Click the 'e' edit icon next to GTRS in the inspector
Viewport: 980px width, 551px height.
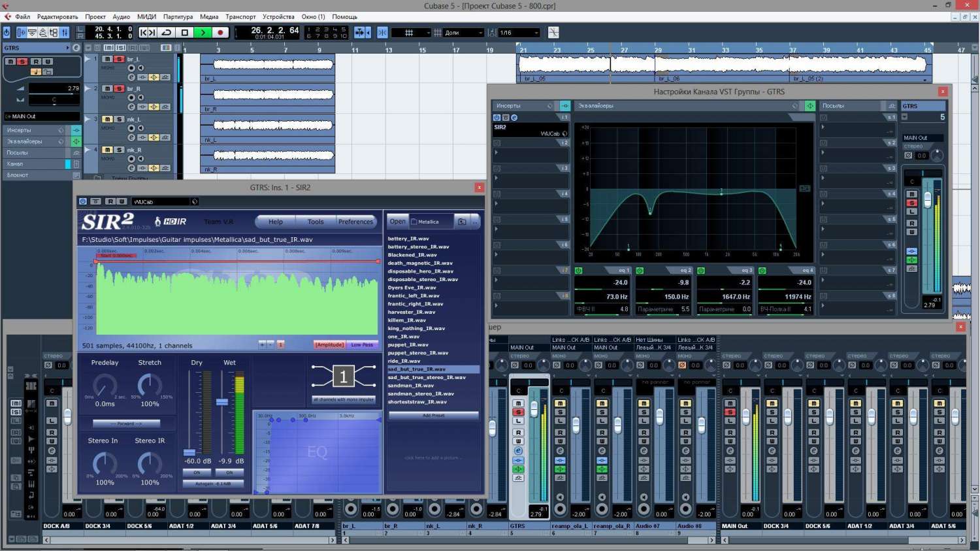click(76, 48)
